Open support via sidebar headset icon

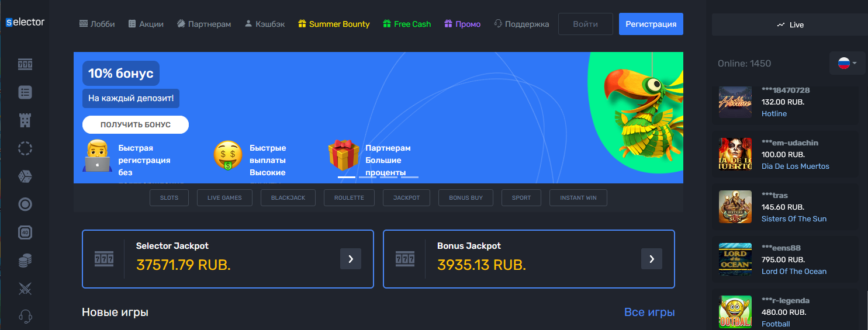click(25, 317)
